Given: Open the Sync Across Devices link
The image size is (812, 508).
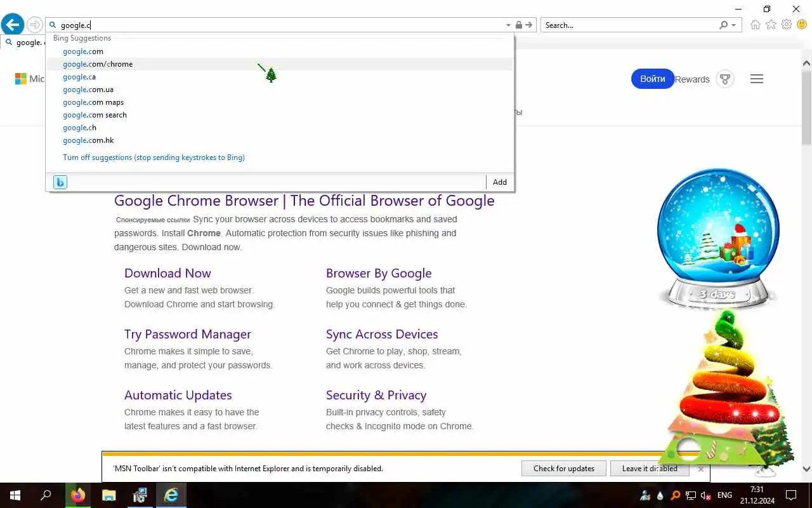Looking at the screenshot, I should tap(382, 334).
